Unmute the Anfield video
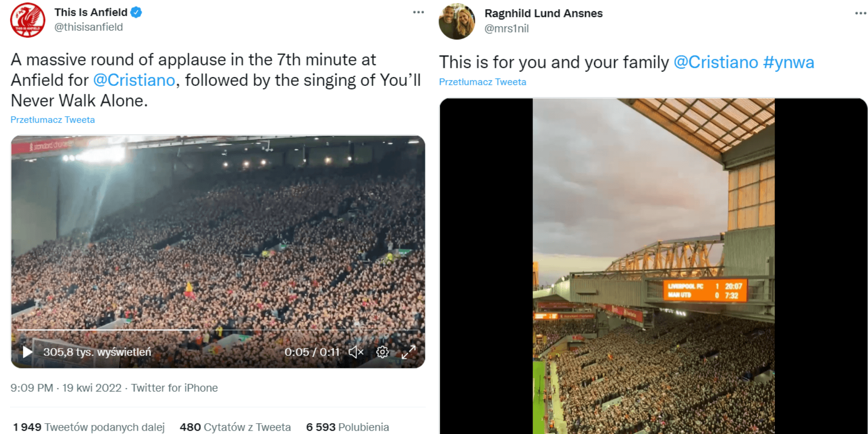Image resolution: width=868 pixels, height=434 pixels. (356, 352)
